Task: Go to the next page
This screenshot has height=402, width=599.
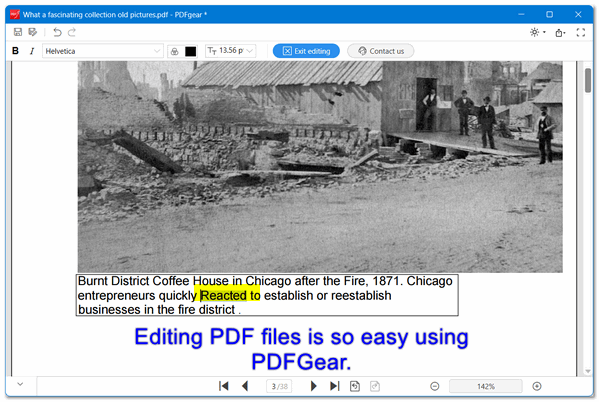Action: tap(314, 386)
